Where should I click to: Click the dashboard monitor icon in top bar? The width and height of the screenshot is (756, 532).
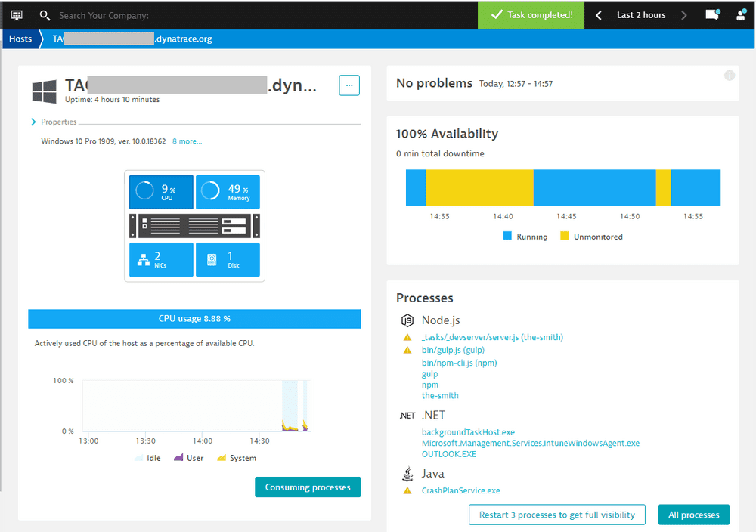[x=17, y=15]
